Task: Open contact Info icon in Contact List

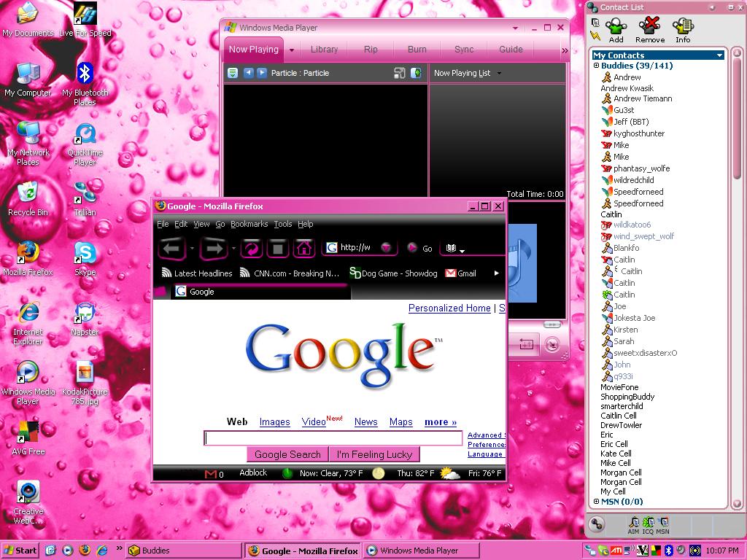Action: click(683, 30)
